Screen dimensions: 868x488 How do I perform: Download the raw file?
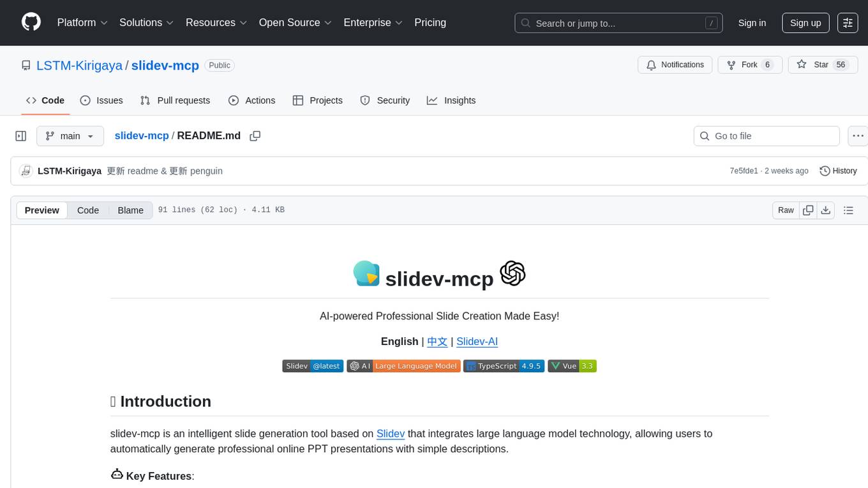[825, 210]
